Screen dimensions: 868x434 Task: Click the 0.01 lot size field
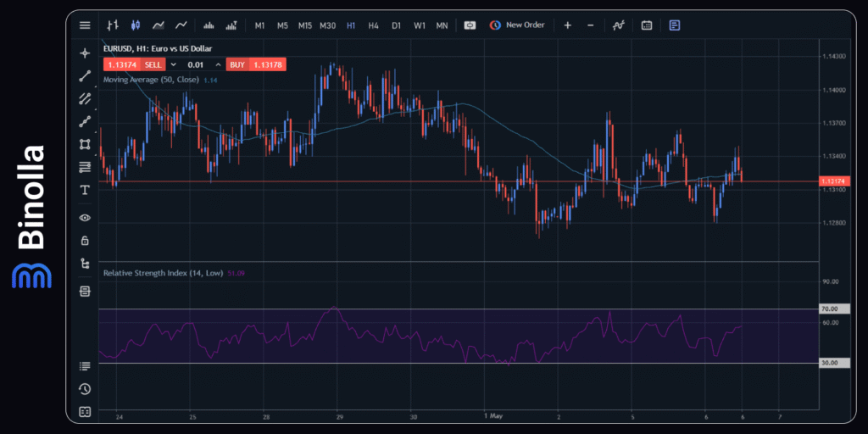[x=196, y=64]
